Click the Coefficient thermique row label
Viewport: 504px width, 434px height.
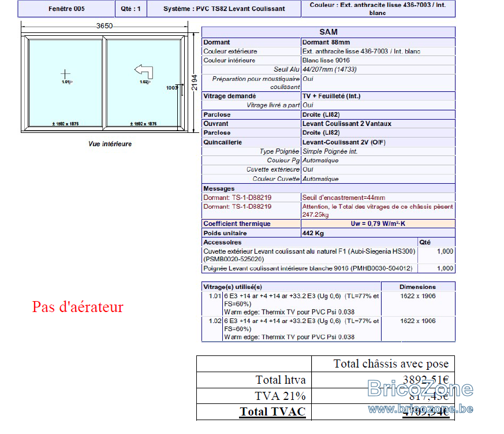237,224
